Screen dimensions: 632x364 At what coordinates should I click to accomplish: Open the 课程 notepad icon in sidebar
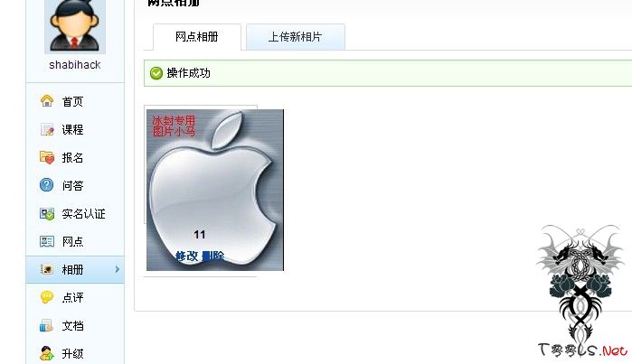coord(47,129)
